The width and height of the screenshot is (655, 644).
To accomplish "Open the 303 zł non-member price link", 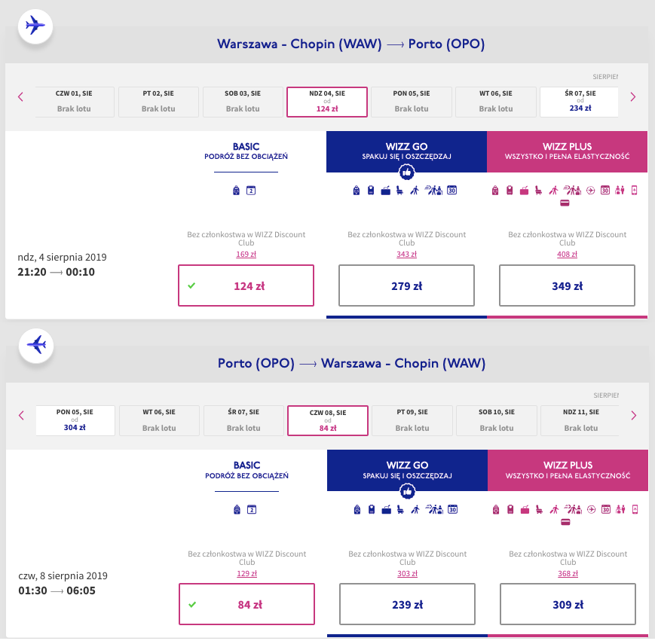I will [x=407, y=573].
